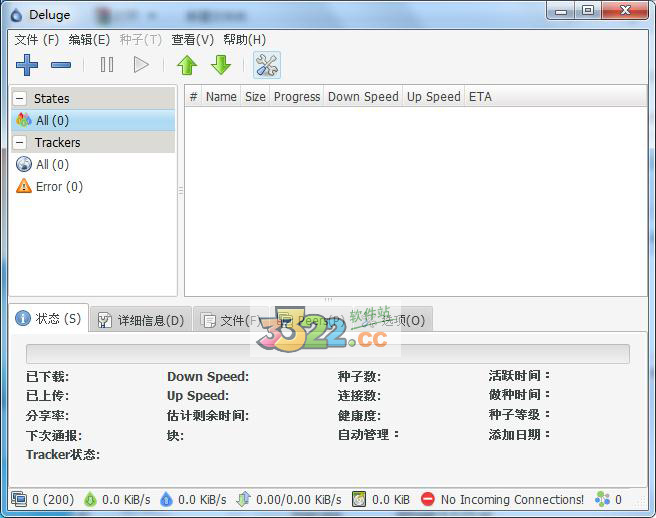The image size is (656, 518).
Task: Open the 帮助(H) menu
Action: coord(244,40)
